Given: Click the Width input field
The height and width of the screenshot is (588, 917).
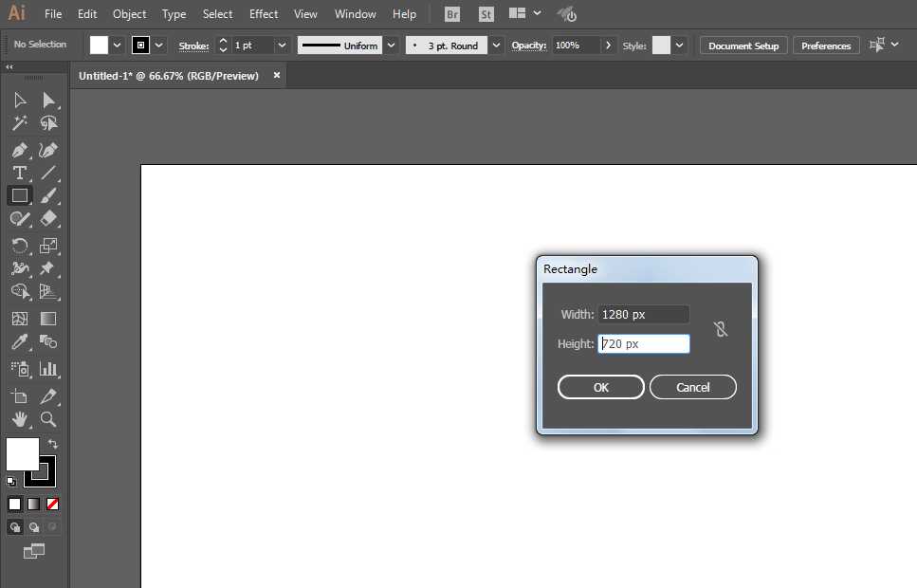Looking at the screenshot, I should 644,315.
